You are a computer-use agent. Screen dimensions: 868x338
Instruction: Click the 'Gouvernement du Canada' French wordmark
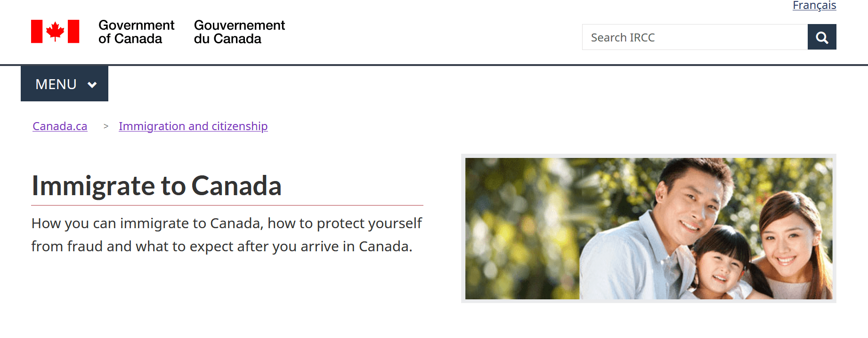click(239, 32)
